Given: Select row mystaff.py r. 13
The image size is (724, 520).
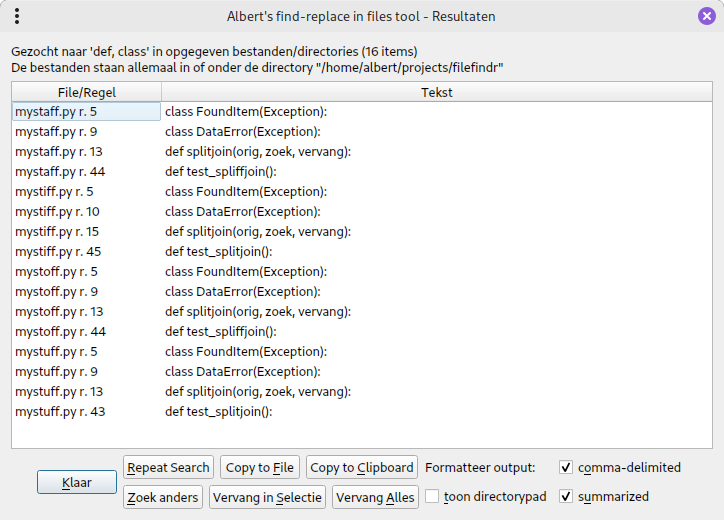Looking at the screenshot, I should (362, 151).
